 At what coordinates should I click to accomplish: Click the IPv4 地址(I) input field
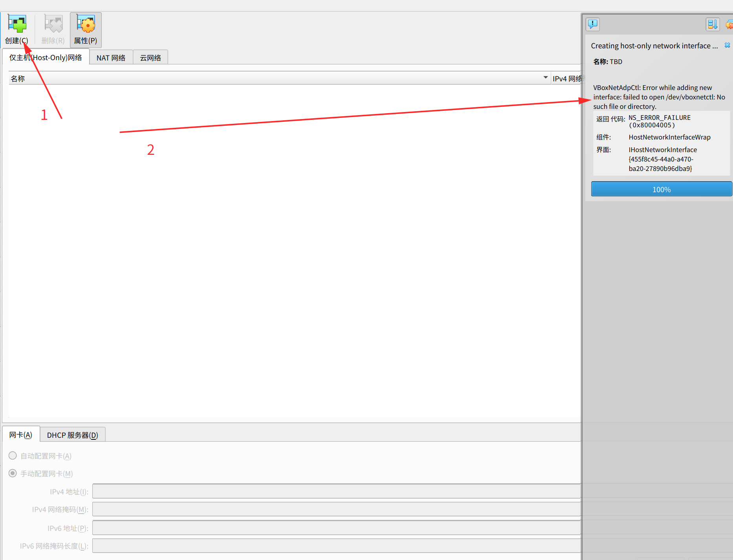point(337,491)
